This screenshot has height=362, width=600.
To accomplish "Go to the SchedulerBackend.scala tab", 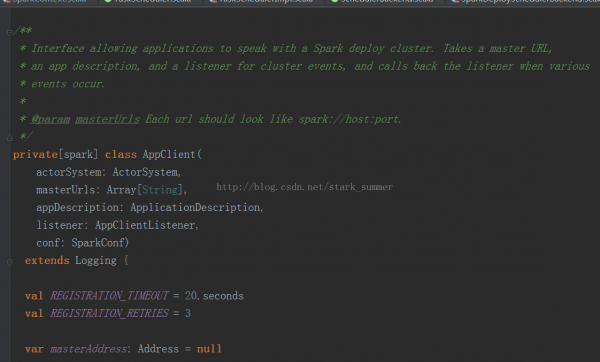I will pos(386,2).
